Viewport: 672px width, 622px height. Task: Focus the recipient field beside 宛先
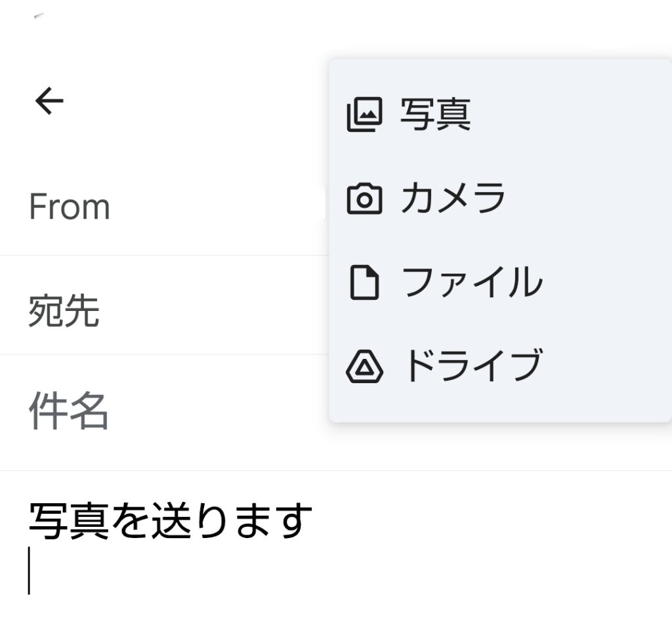coord(210,310)
